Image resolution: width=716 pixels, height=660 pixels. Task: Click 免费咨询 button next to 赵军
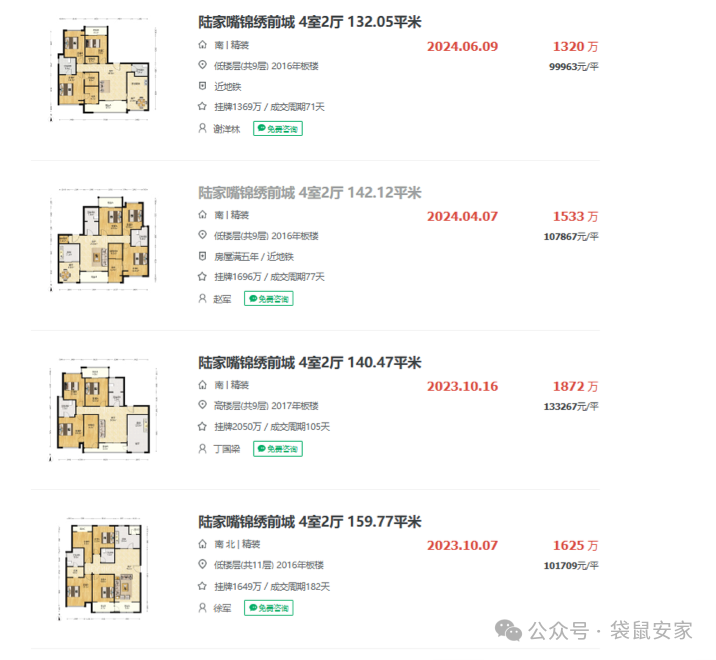tap(268, 298)
